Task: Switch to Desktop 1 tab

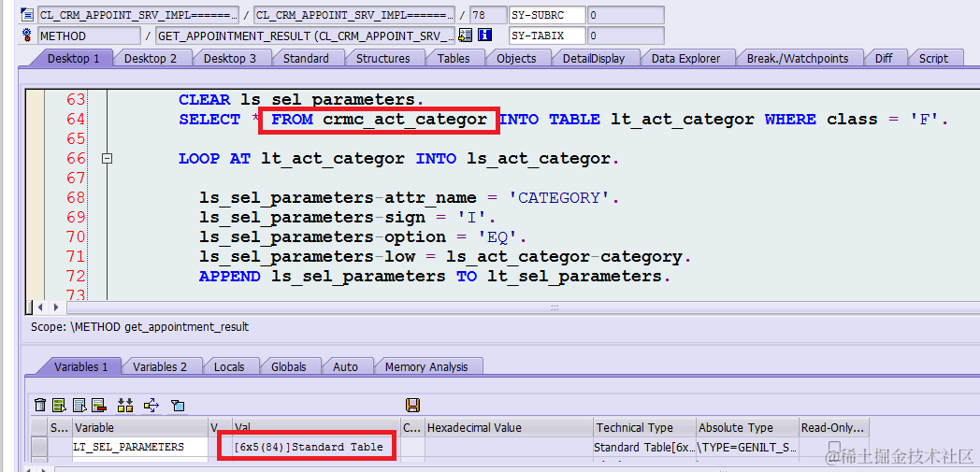Action: point(73,59)
